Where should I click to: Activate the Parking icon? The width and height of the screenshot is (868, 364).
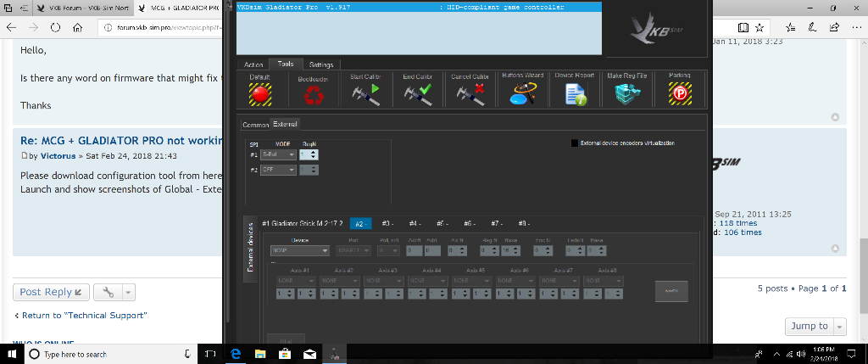[x=679, y=95]
